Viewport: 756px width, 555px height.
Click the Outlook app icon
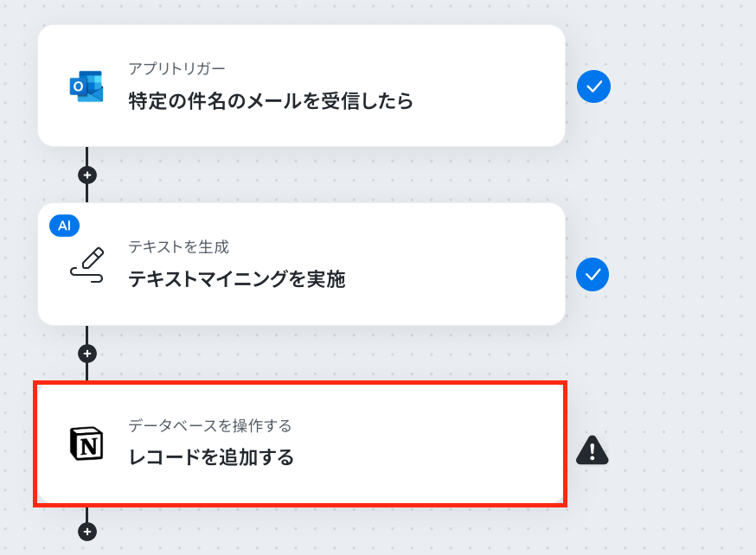pyautogui.click(x=86, y=86)
